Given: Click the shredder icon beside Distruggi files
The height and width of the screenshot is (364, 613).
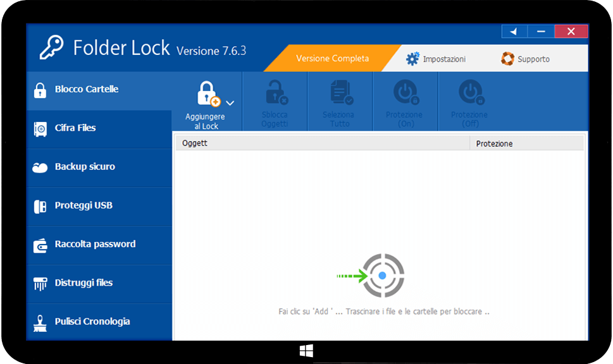Looking at the screenshot, I should tap(40, 284).
